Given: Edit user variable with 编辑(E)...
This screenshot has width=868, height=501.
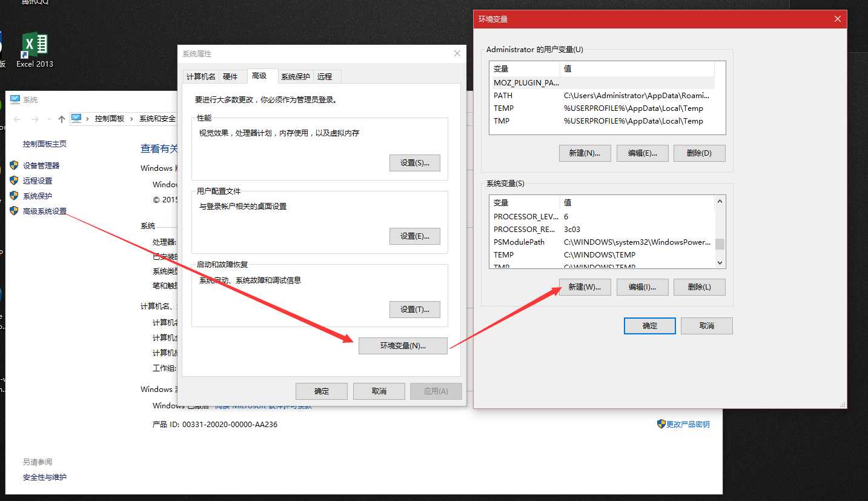Looking at the screenshot, I should tap(642, 153).
